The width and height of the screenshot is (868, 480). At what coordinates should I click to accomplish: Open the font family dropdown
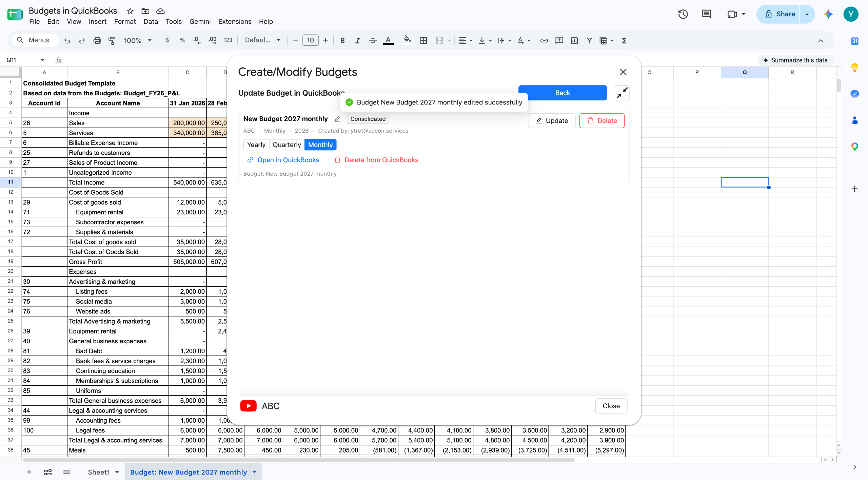[263, 40]
